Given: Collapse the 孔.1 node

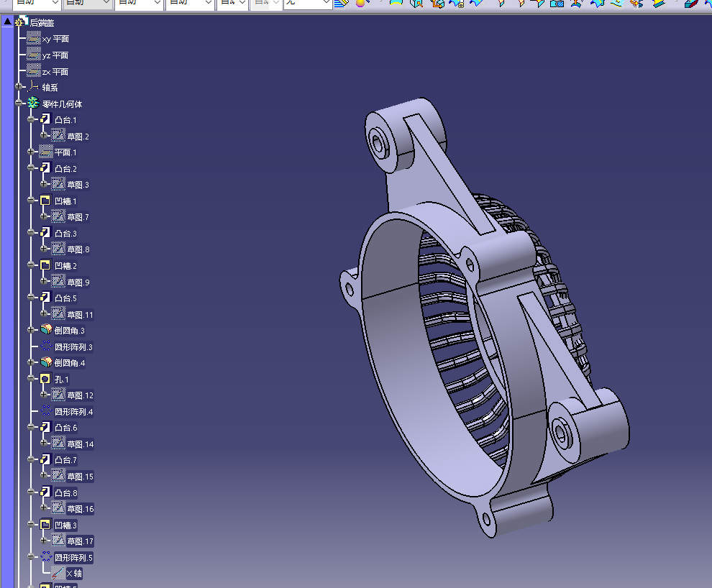Looking at the screenshot, I should [x=31, y=378].
